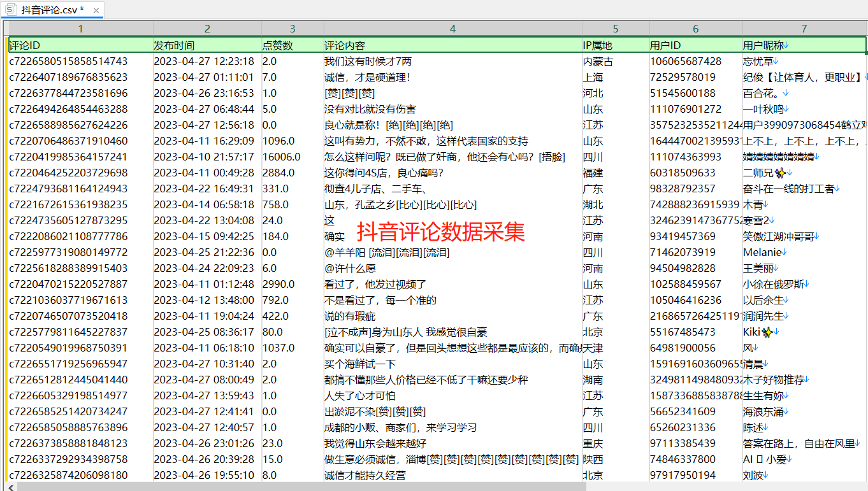Switch to the 抖音评论.csv tab
Image resolution: width=868 pixels, height=491 pixels.
coord(52,10)
